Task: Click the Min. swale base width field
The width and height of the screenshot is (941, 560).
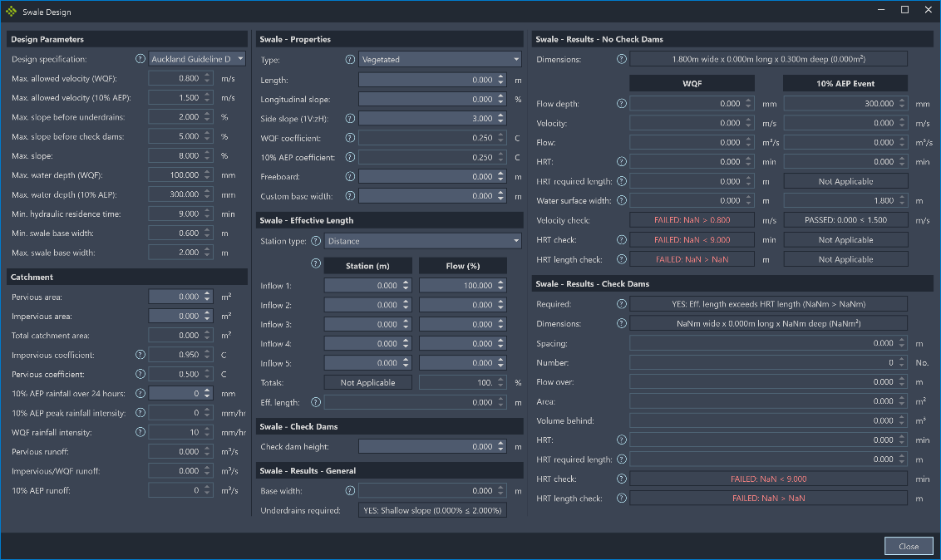Action: [180, 233]
